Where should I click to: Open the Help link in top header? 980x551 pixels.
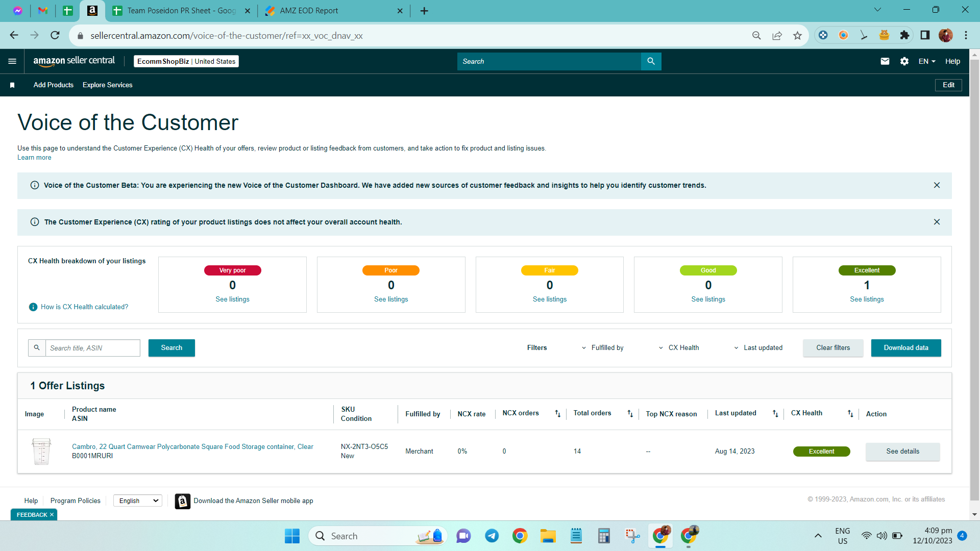tap(952, 61)
